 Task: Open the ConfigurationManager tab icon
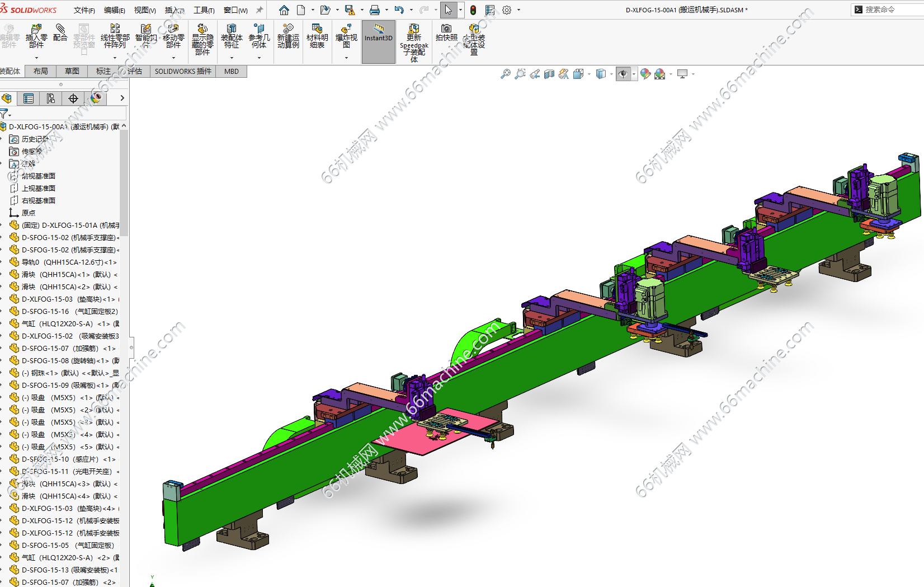coord(51,98)
